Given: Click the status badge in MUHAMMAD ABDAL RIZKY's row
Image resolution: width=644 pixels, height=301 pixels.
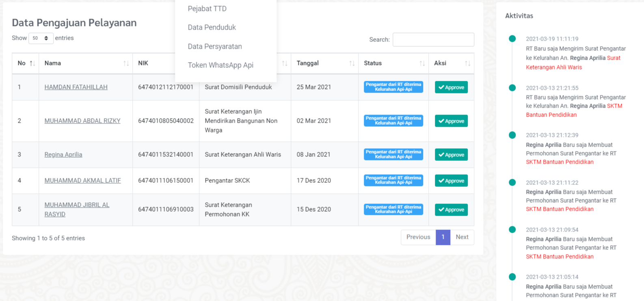Looking at the screenshot, I should tap(393, 121).
